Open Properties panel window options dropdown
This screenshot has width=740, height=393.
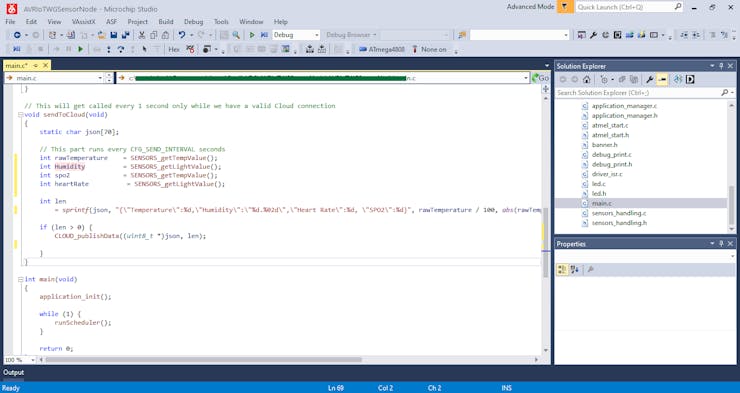712,243
